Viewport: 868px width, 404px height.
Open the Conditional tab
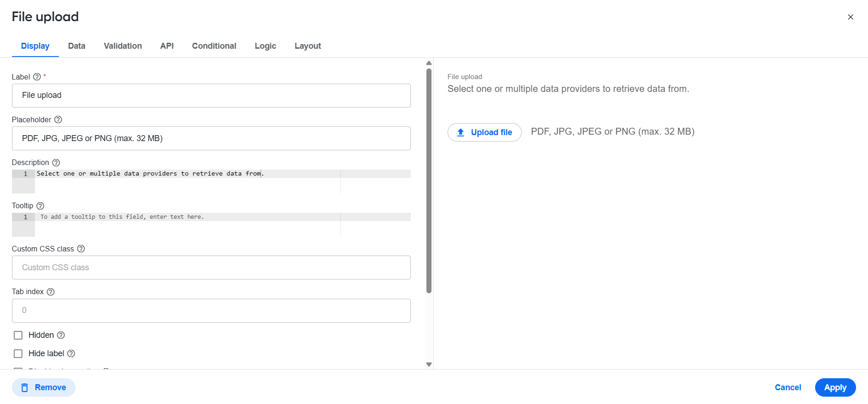pos(214,46)
